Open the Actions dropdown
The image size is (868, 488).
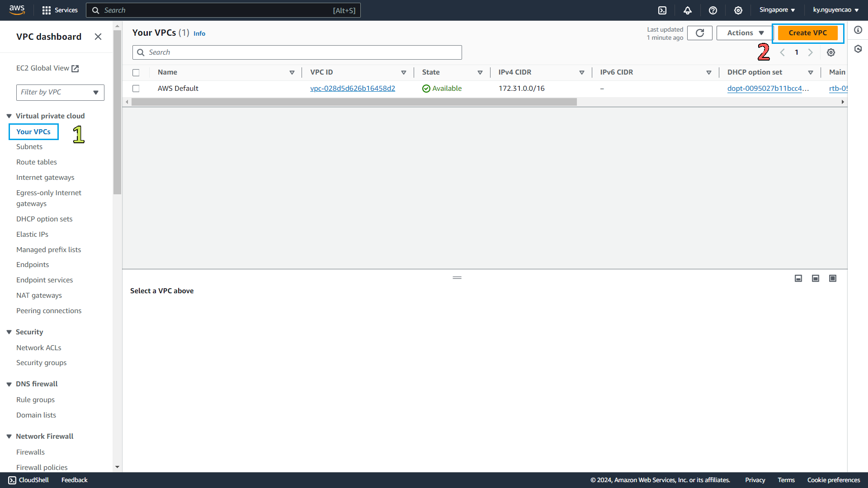click(x=745, y=33)
